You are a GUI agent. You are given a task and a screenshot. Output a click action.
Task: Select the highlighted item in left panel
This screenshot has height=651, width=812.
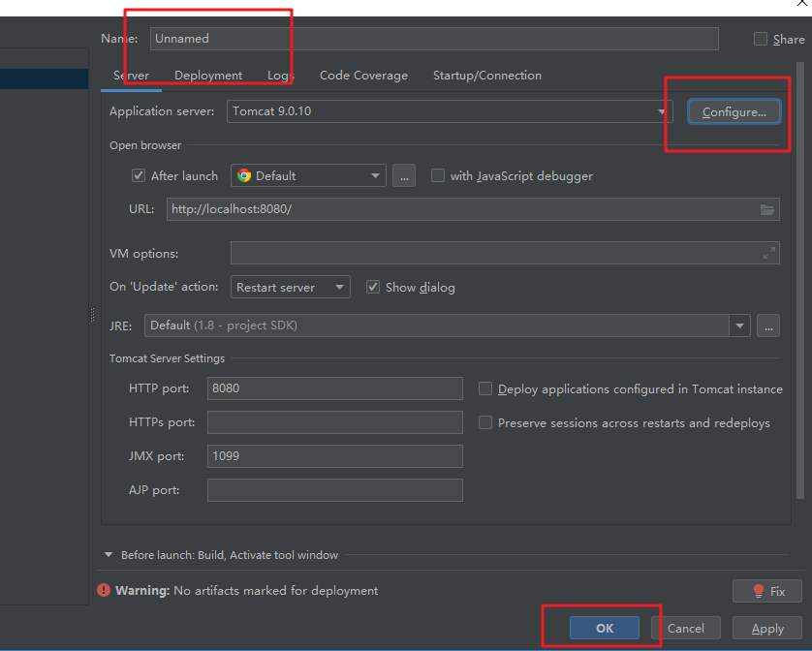click(44, 78)
